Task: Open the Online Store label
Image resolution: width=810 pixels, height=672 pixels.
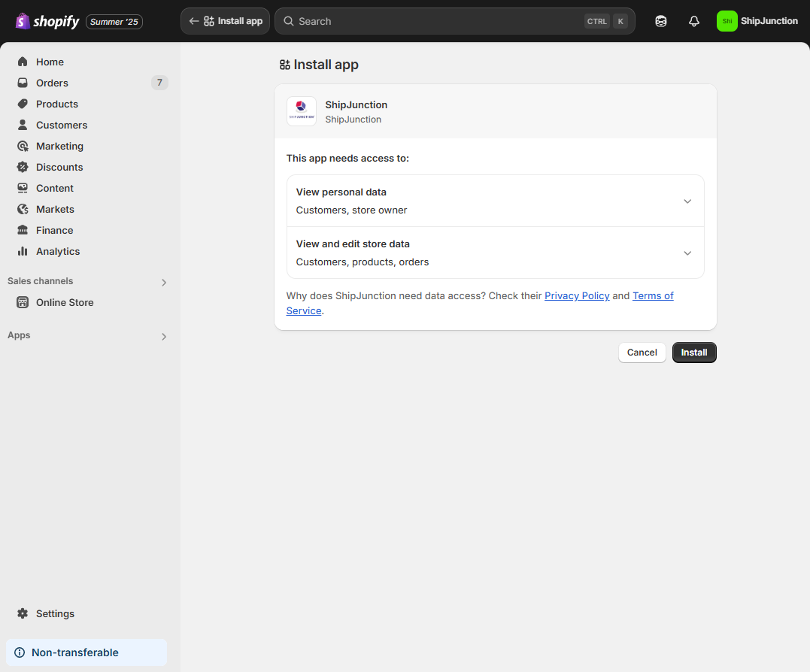Action: pos(65,303)
